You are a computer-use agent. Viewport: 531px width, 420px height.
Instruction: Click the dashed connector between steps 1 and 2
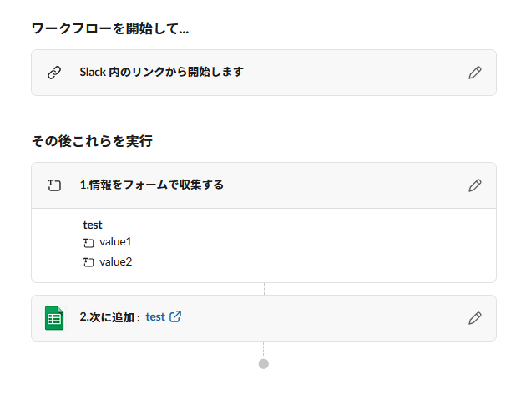pos(264,289)
